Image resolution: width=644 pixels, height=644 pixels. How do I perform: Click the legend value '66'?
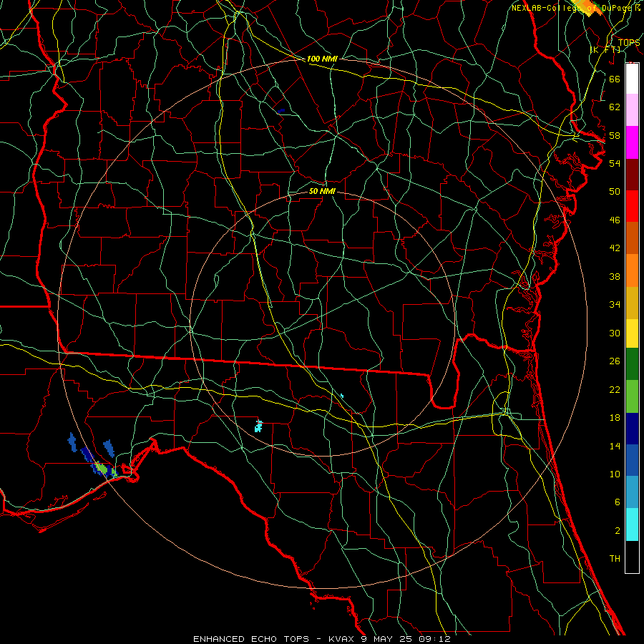click(615, 79)
